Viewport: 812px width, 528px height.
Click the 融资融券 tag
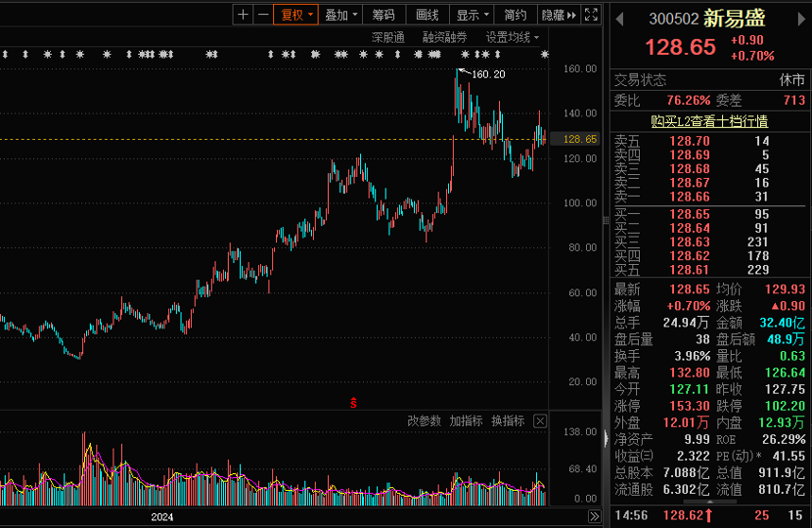444,37
